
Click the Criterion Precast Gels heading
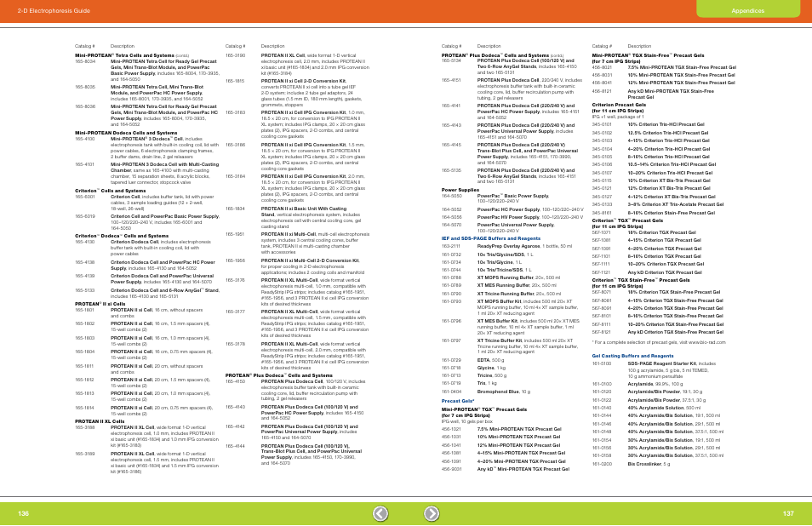619,105
